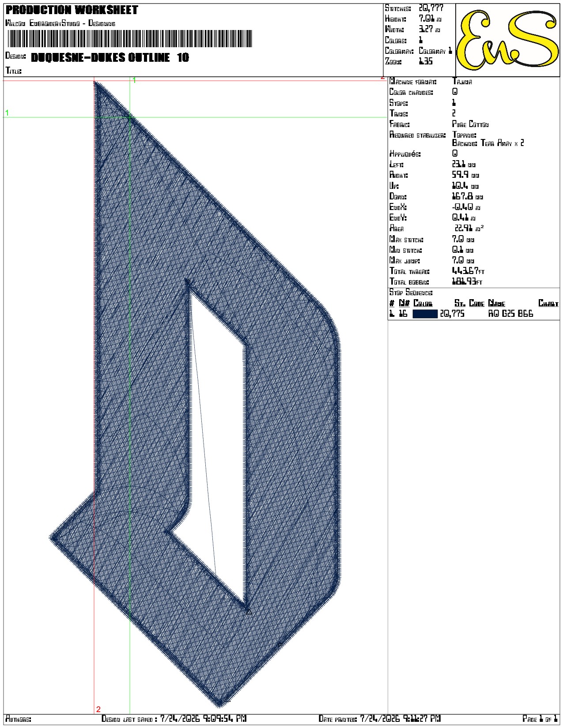Select the navy color swatch in Stop Sequence
Screen dimensions: 563x728
click(x=425, y=314)
